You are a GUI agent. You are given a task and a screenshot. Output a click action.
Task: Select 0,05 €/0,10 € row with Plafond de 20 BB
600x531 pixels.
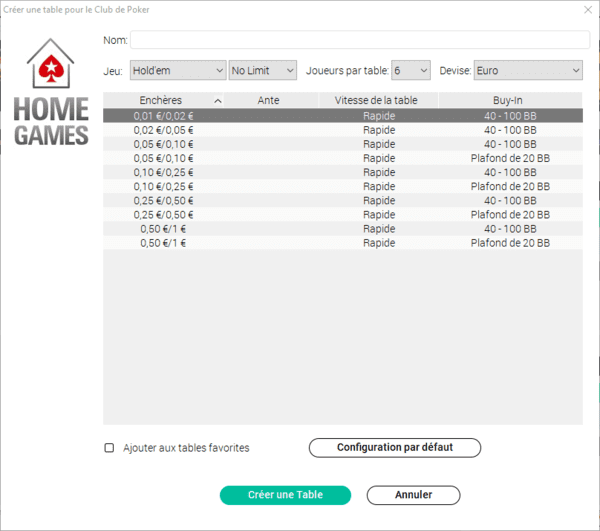(343, 158)
